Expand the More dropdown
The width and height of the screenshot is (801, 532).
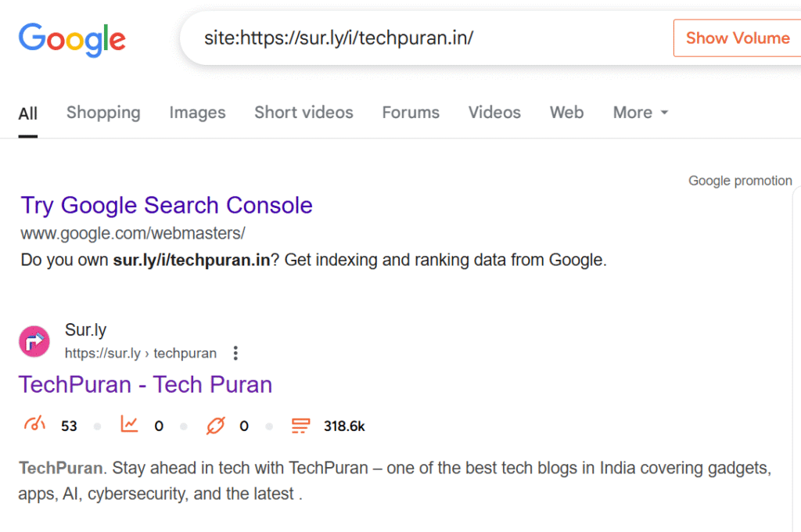[x=641, y=113]
